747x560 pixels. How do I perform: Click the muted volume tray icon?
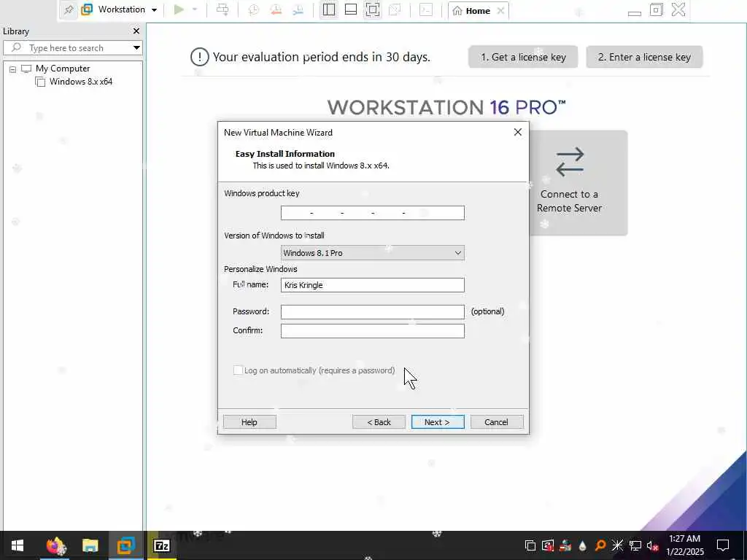point(652,545)
